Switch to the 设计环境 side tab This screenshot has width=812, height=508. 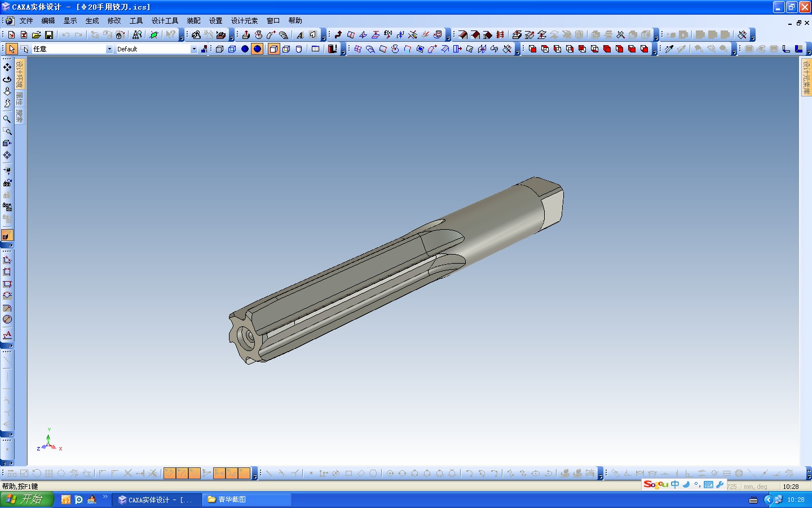point(20,74)
